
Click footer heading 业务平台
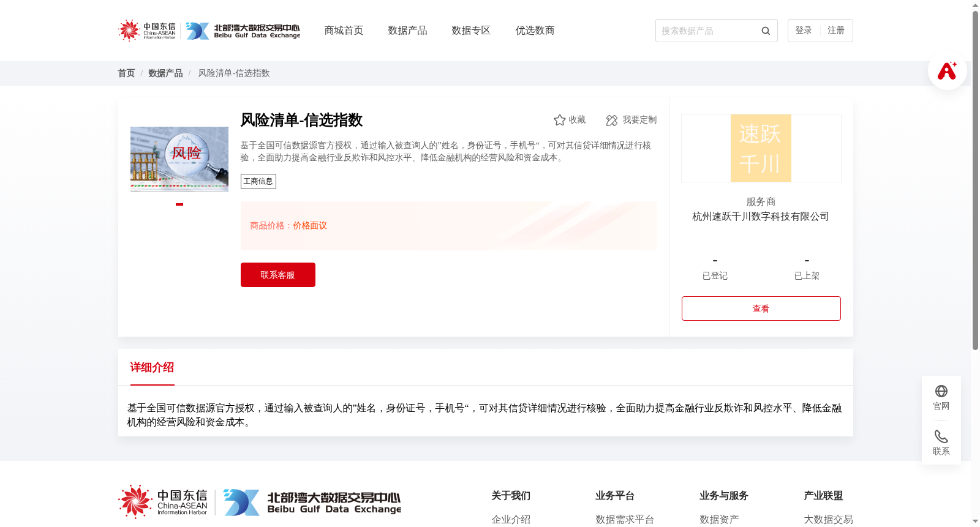click(x=615, y=496)
